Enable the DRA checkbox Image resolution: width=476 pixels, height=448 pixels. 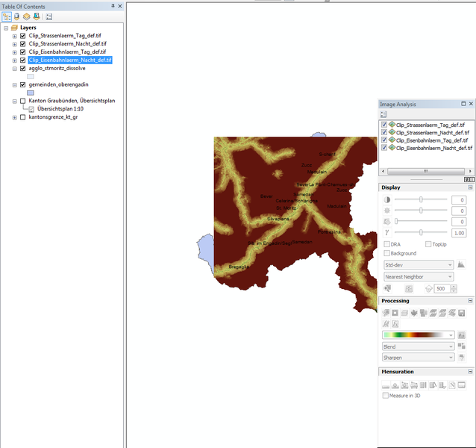tap(386, 244)
